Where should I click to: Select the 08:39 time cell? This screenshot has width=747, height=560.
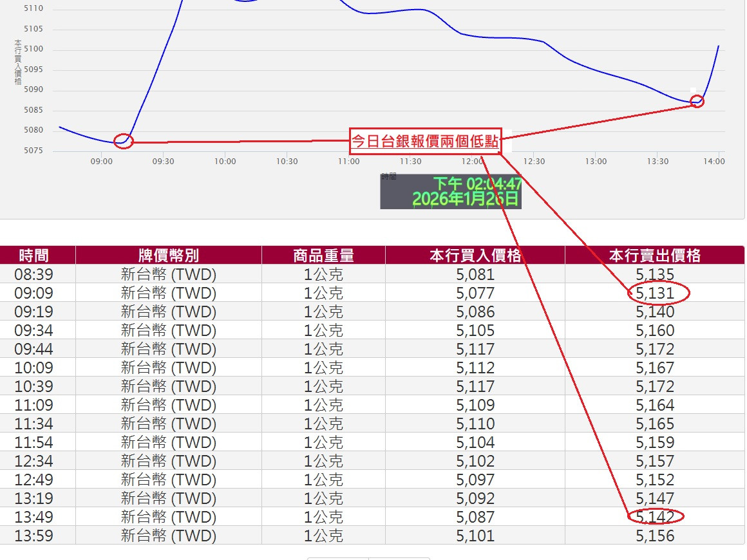point(34,275)
